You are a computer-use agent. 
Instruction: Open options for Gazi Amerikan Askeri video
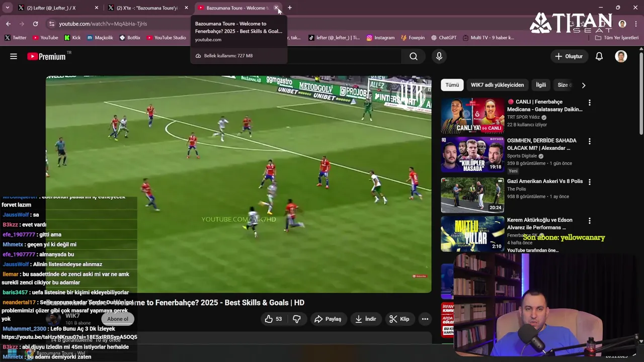pyautogui.click(x=590, y=182)
